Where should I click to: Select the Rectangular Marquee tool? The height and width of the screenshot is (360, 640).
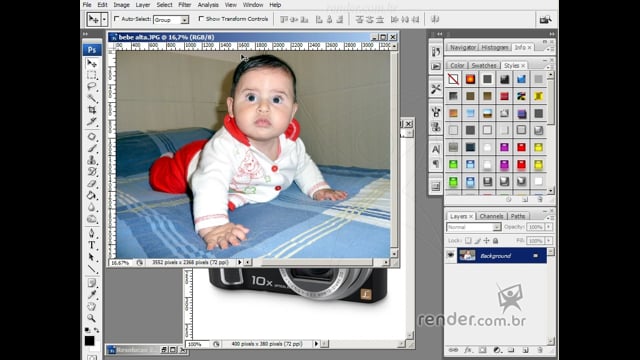click(x=92, y=75)
